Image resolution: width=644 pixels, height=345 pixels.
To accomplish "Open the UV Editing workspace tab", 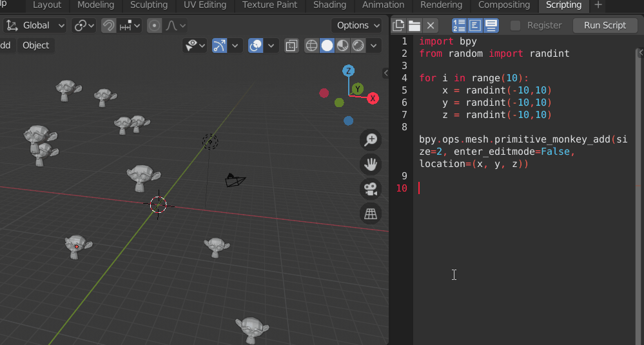I will [205, 5].
